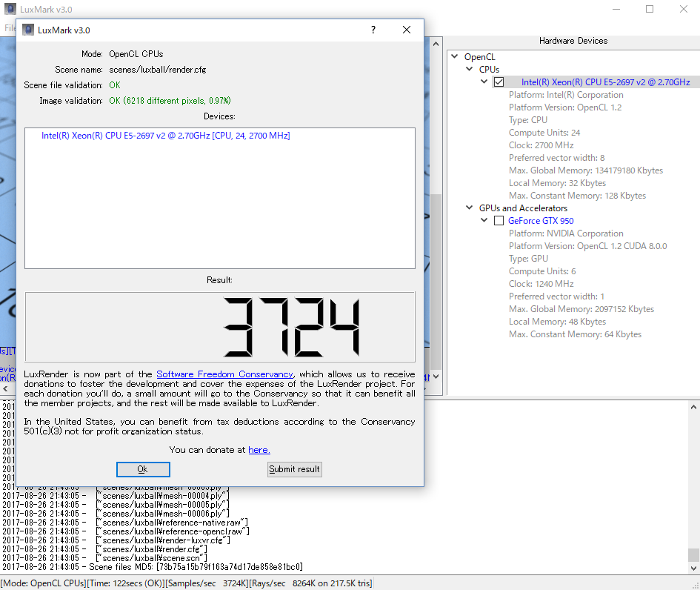Click the LuxMark icon in the dialog title bar
The width and height of the screenshot is (700, 590).
[x=28, y=30]
